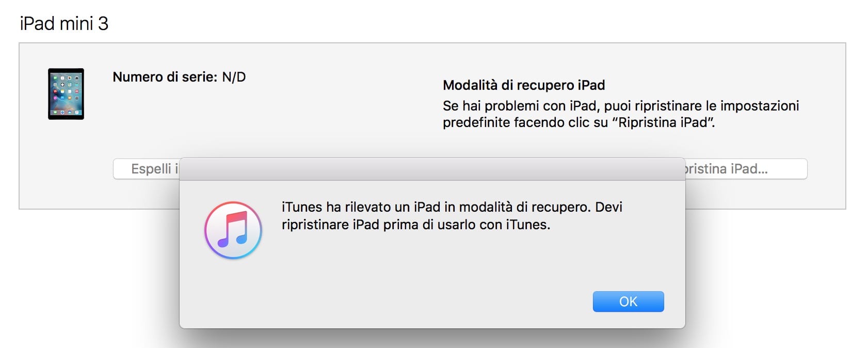Click the partially hidden Espelli iPad button

coord(147,169)
